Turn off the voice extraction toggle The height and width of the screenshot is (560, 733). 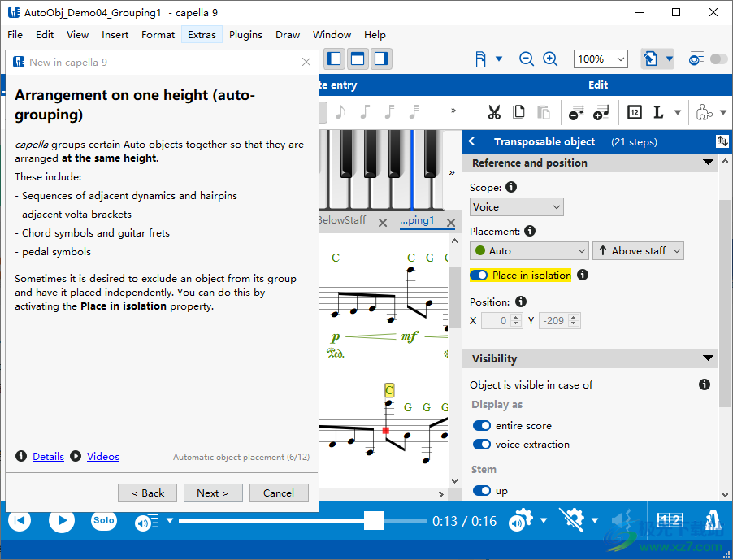point(482,445)
